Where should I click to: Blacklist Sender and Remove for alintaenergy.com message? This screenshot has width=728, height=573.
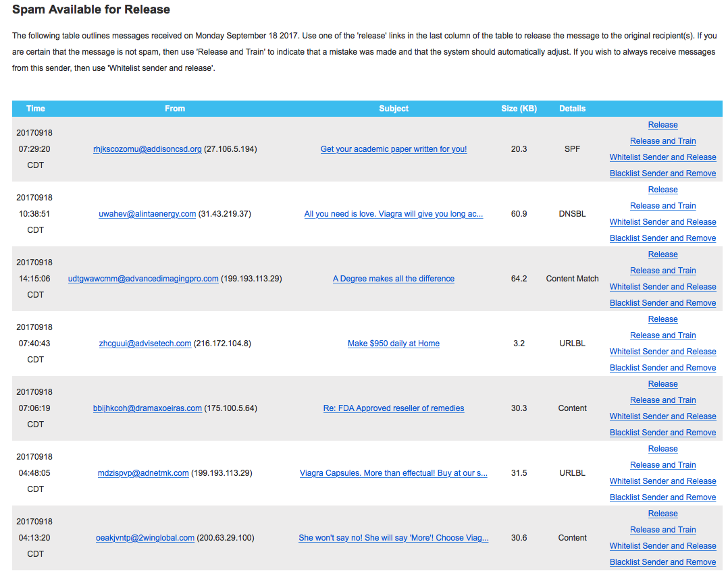[662, 238]
